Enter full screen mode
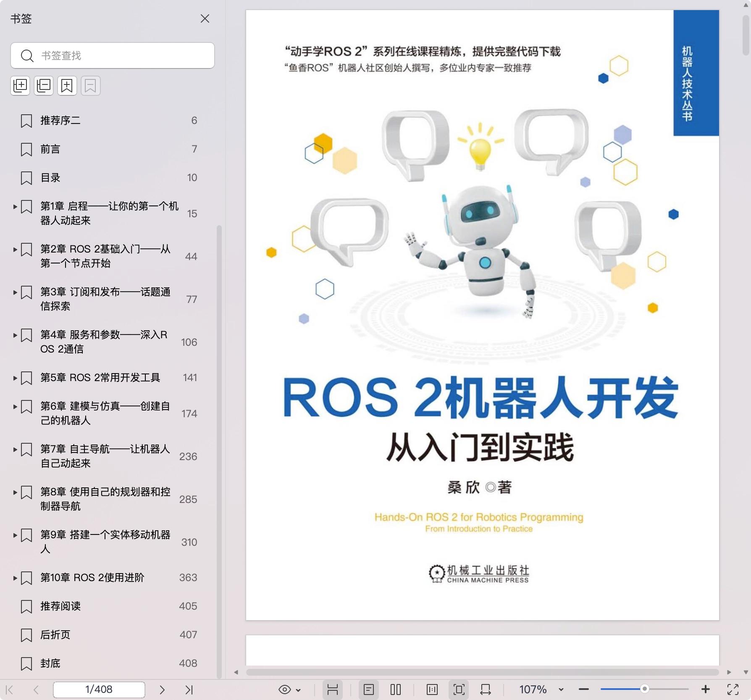Image resolution: width=751 pixels, height=700 pixels. pos(733,689)
